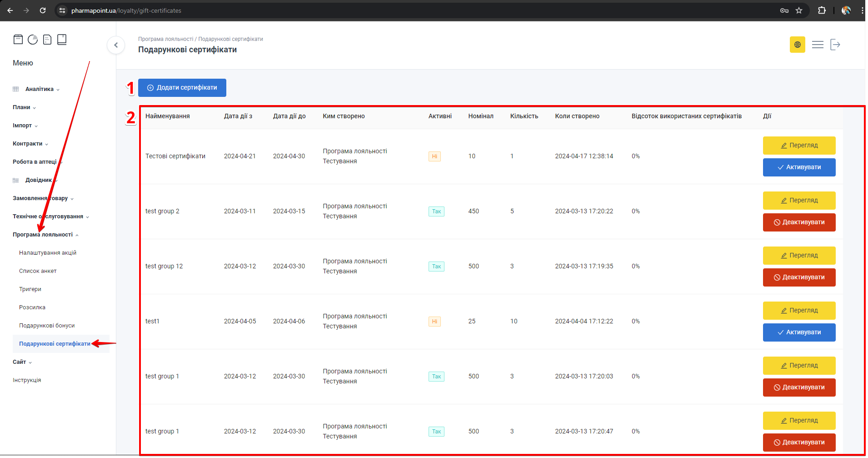Open the yellow globe language switcher
Screen dimensions: 868x458
click(797, 45)
